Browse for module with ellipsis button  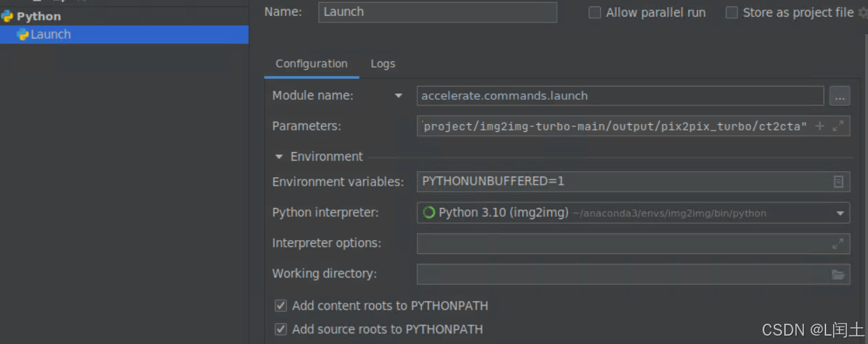839,96
